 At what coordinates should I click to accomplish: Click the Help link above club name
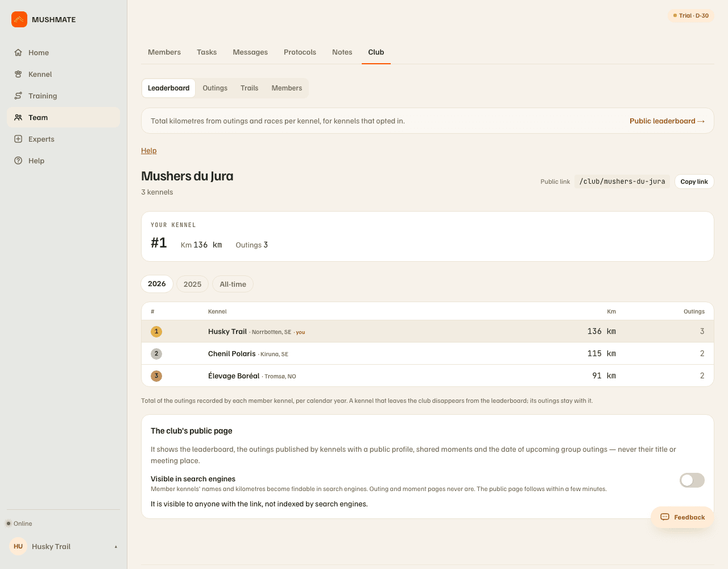coord(149,151)
